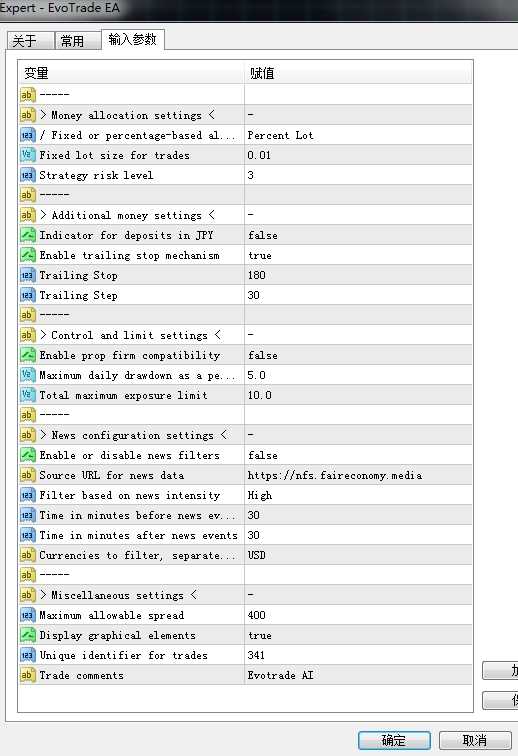Click the integer icon beside Strategy risk level
The height and width of the screenshot is (756, 518).
[27, 176]
